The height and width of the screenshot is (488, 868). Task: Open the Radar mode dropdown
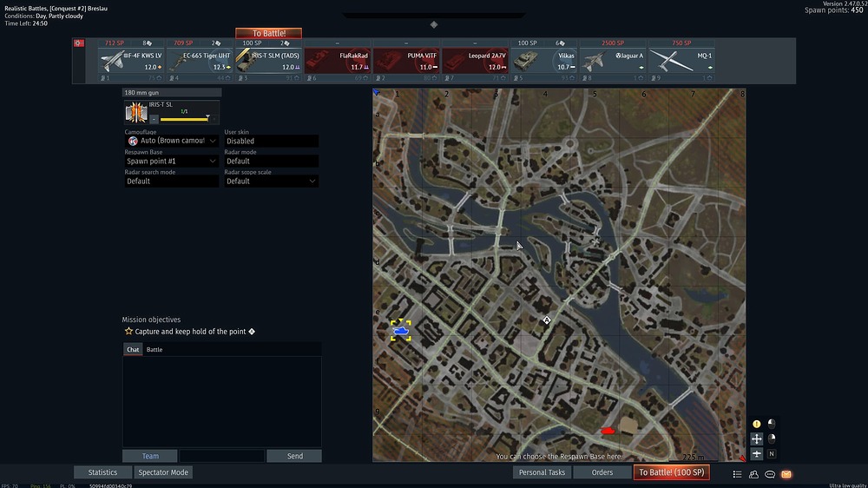(x=271, y=162)
